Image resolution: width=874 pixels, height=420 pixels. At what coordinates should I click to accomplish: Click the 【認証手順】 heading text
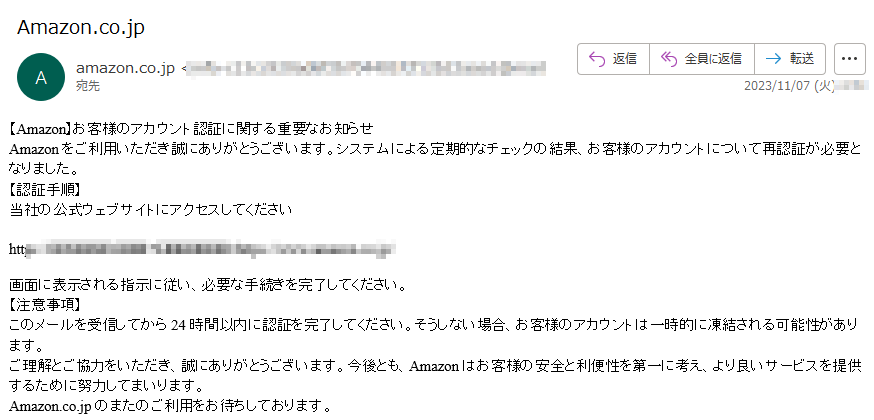[x=45, y=191]
